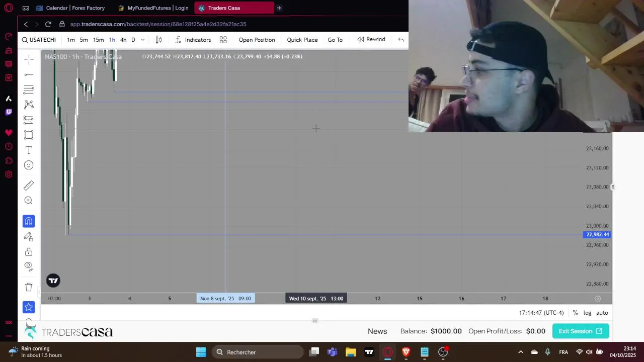Select the rectangle shape tool
The height and width of the screenshot is (362, 644).
coord(29,135)
